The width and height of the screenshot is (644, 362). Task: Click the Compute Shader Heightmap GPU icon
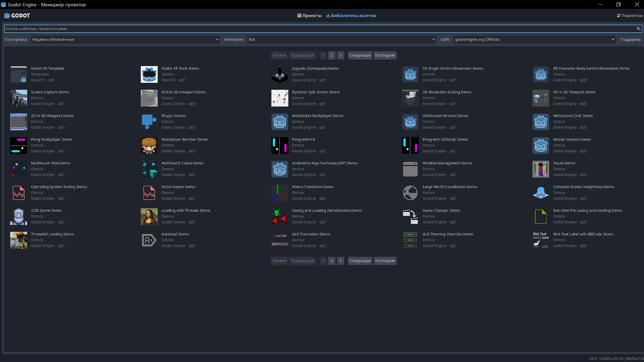[x=541, y=193]
